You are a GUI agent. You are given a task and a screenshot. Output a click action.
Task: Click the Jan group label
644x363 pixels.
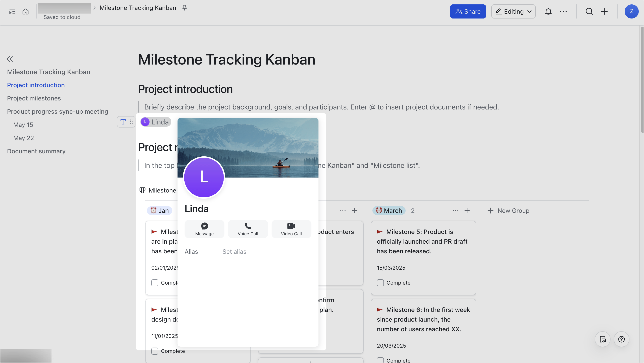(159, 211)
